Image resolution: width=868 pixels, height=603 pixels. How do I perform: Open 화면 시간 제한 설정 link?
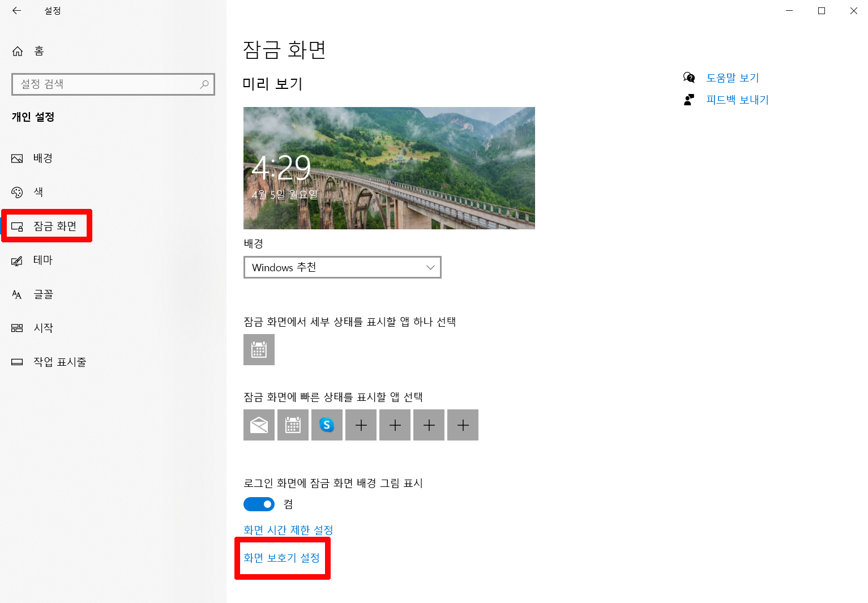click(288, 530)
